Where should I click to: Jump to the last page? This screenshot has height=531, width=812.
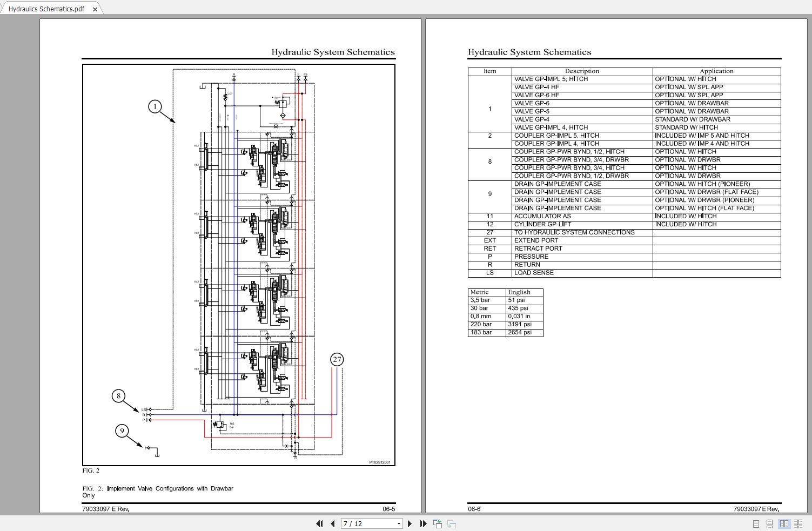point(423,523)
